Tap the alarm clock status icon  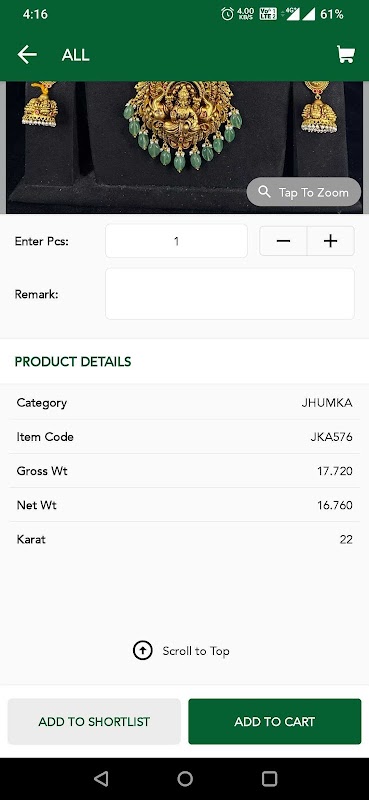tap(227, 14)
